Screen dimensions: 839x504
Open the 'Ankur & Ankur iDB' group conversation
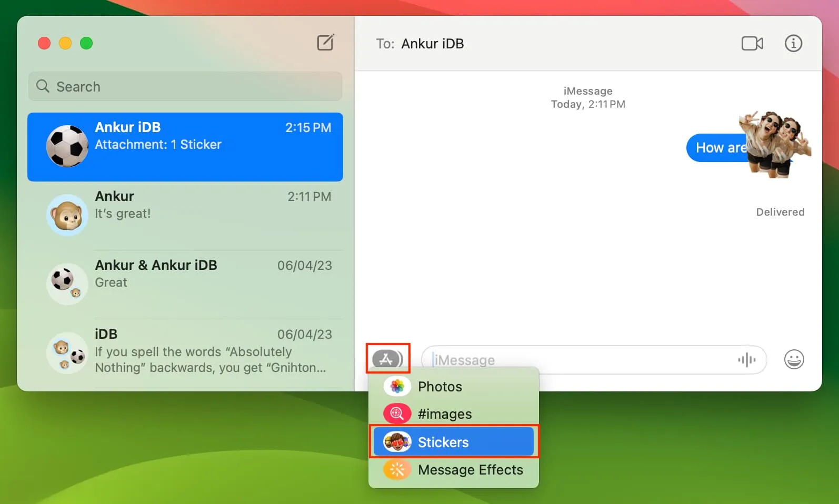(185, 284)
